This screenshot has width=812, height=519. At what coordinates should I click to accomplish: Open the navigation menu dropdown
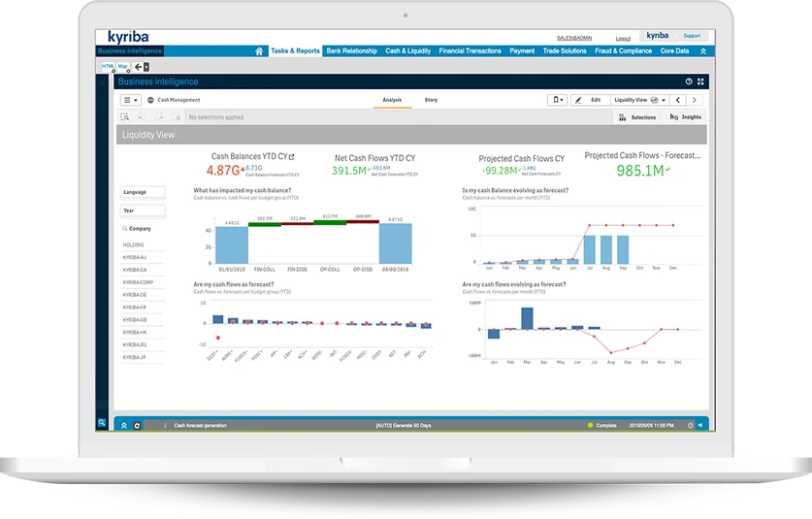pos(131,100)
